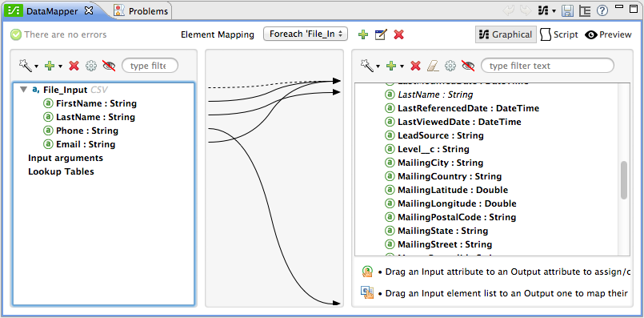Toggle input pane hide-mapped eye icon
Image resolution: width=644 pixels, height=318 pixels.
tap(109, 66)
